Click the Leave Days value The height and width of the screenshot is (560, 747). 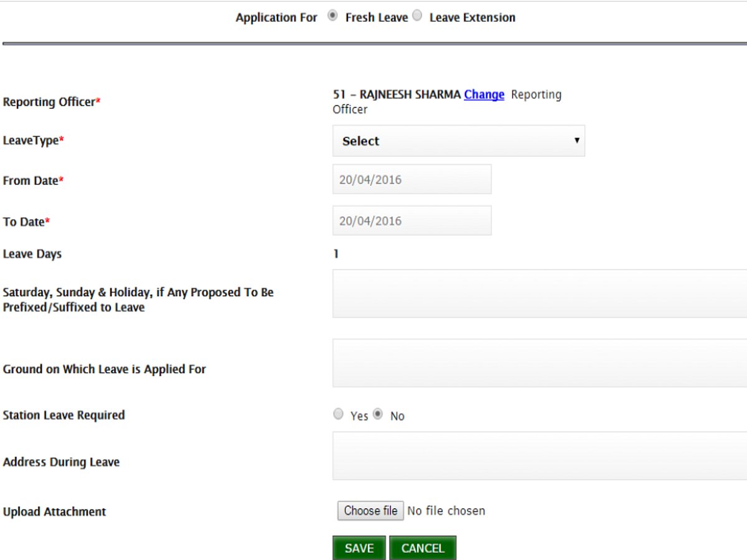tap(336, 253)
